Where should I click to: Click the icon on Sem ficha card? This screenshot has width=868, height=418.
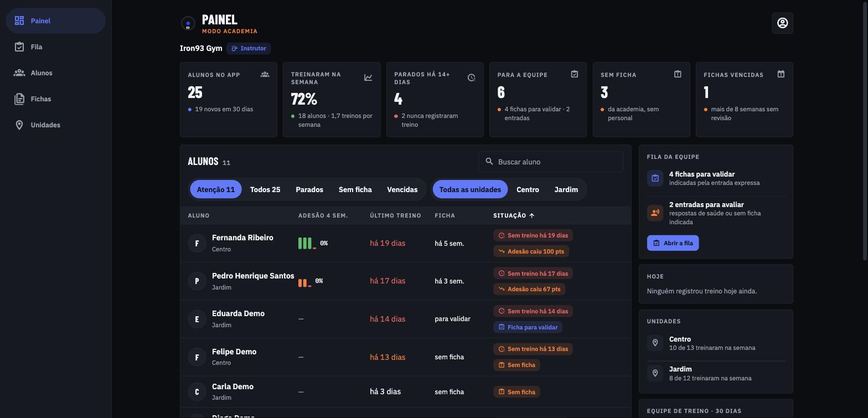pos(678,74)
